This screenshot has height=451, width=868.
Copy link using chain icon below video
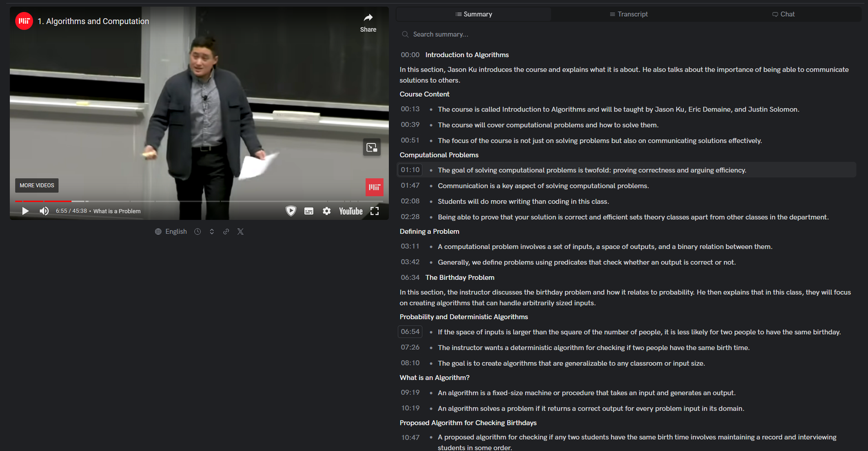click(x=226, y=232)
